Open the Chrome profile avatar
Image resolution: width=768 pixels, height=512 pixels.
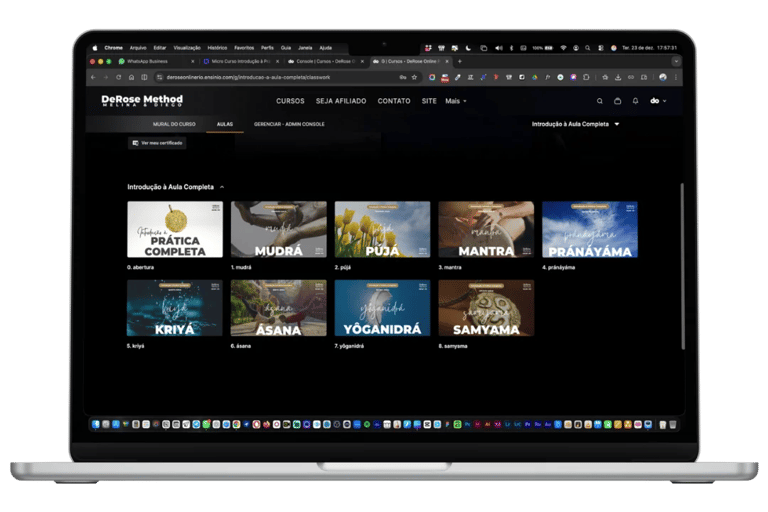(663, 77)
